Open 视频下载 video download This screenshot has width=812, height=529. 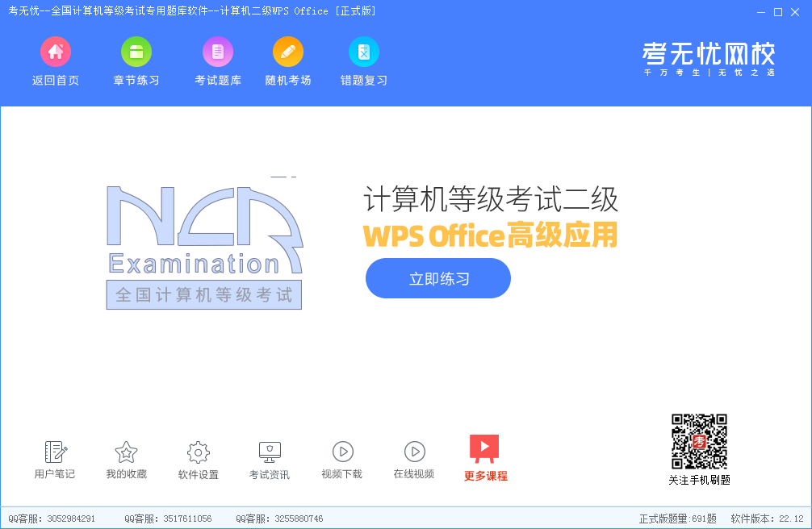342,452
